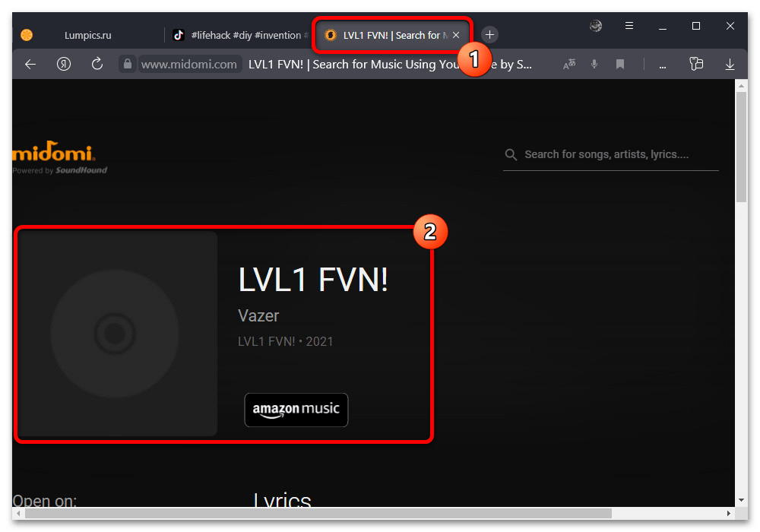
Task: Click the song title LVL1 FVN!
Action: (313, 280)
